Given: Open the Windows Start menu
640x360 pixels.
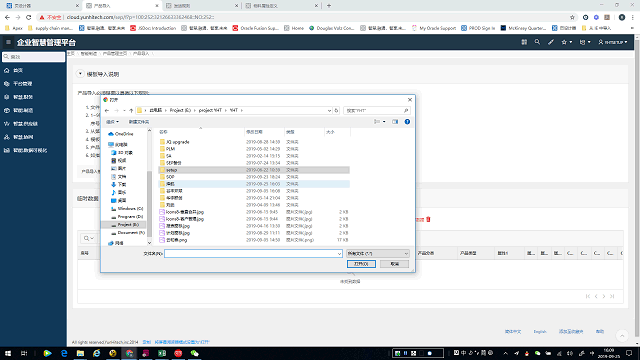Looking at the screenshot, I should (8, 353).
